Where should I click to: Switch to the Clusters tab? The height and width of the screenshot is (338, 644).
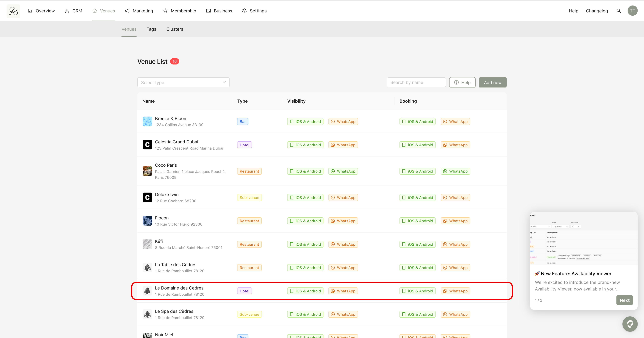click(x=175, y=29)
